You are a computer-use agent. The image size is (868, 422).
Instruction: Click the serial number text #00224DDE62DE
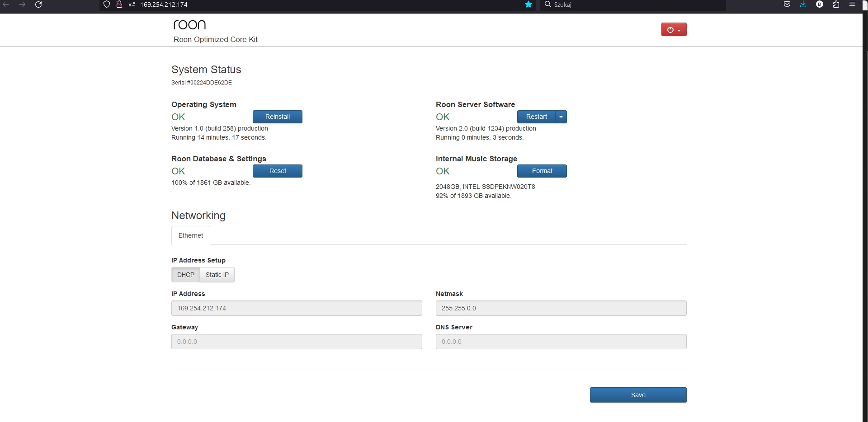pyautogui.click(x=209, y=83)
